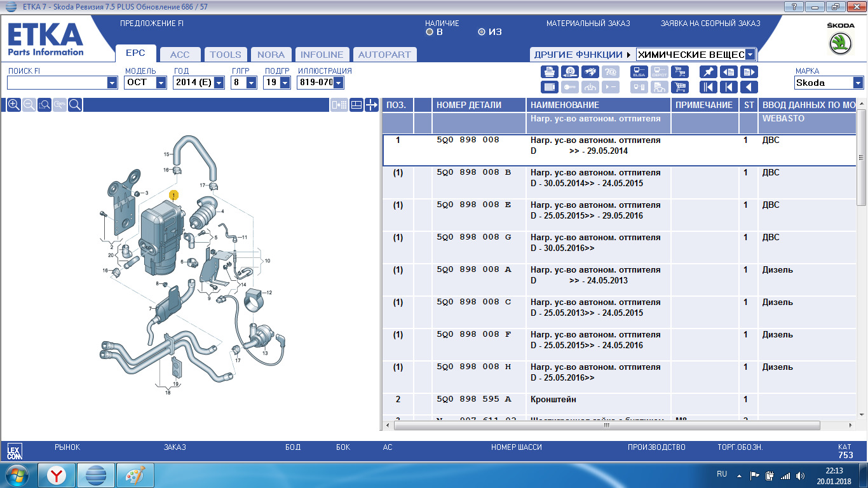Reset illustration zoom to 100%
This screenshot has height=488, width=868.
(x=60, y=105)
